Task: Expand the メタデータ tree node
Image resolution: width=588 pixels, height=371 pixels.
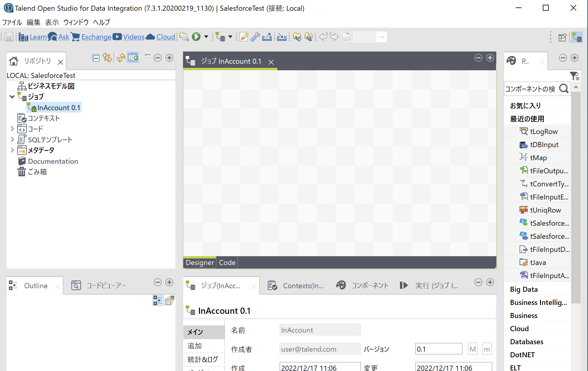Action: (x=12, y=150)
